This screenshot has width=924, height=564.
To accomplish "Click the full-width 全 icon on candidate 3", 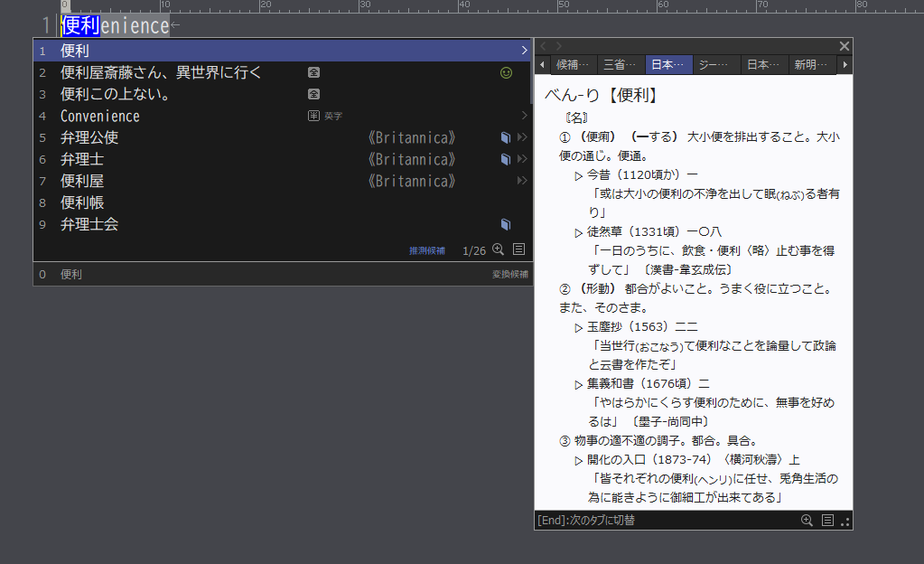I will (313, 94).
